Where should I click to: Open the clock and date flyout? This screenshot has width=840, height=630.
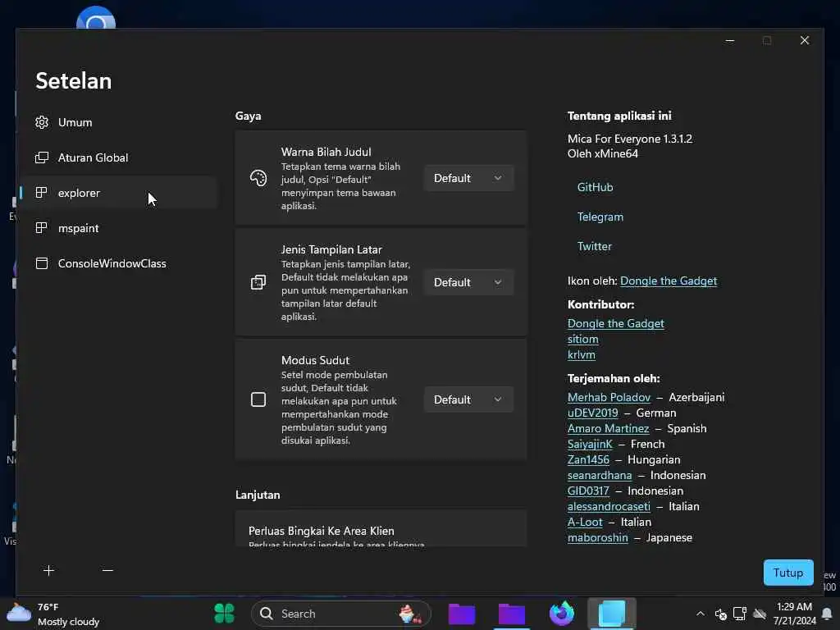click(x=794, y=614)
